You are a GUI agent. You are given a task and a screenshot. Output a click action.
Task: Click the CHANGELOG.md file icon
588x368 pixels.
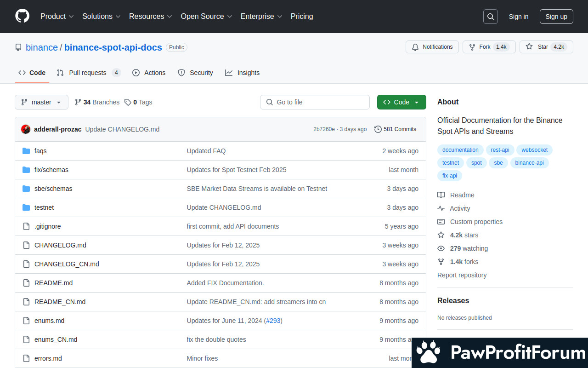point(26,245)
